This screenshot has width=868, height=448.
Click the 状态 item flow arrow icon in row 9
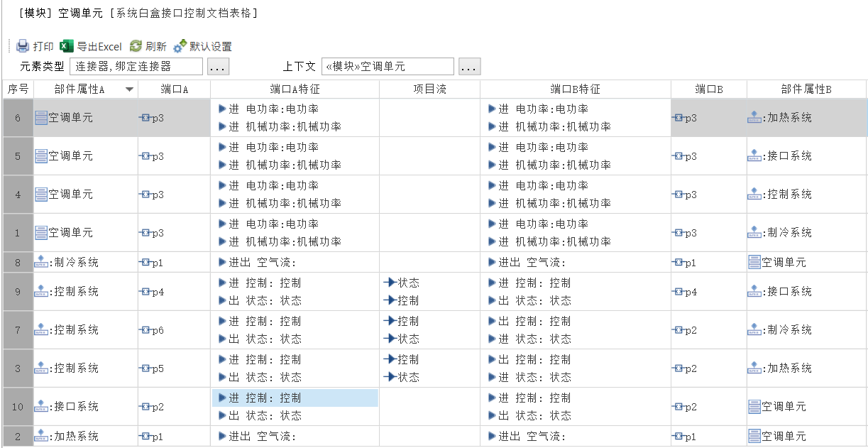point(390,283)
